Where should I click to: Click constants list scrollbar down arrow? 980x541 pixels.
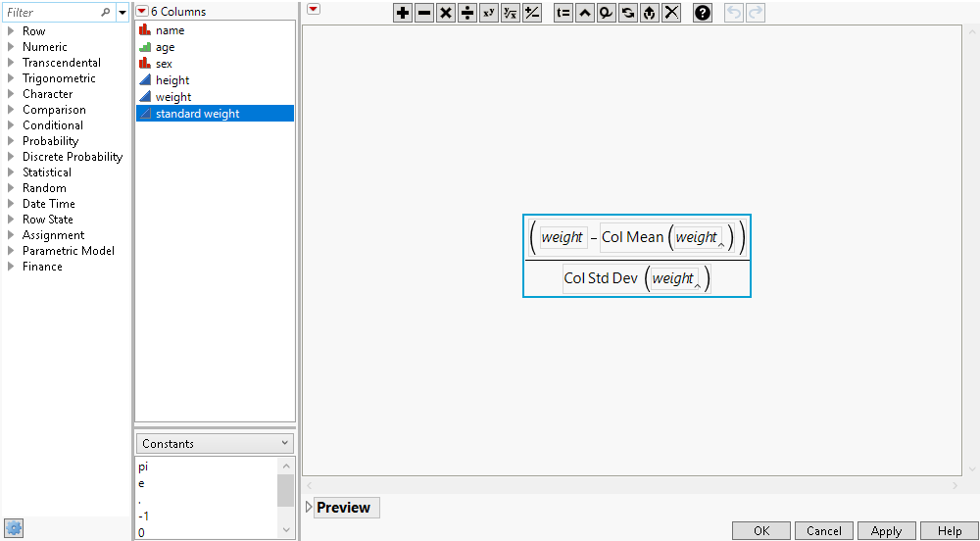286,530
